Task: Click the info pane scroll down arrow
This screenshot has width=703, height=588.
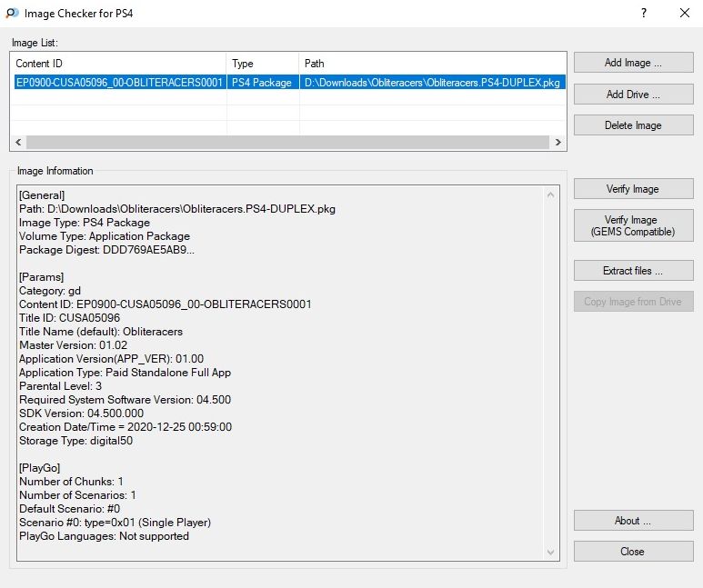Action: (x=551, y=553)
